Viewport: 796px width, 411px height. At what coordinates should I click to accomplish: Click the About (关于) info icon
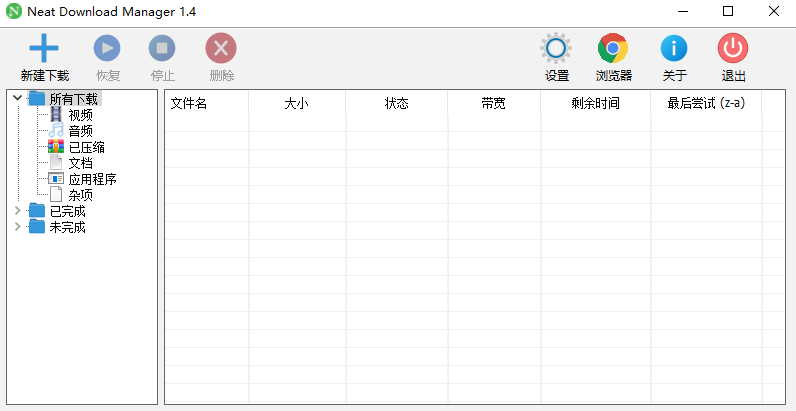[674, 48]
